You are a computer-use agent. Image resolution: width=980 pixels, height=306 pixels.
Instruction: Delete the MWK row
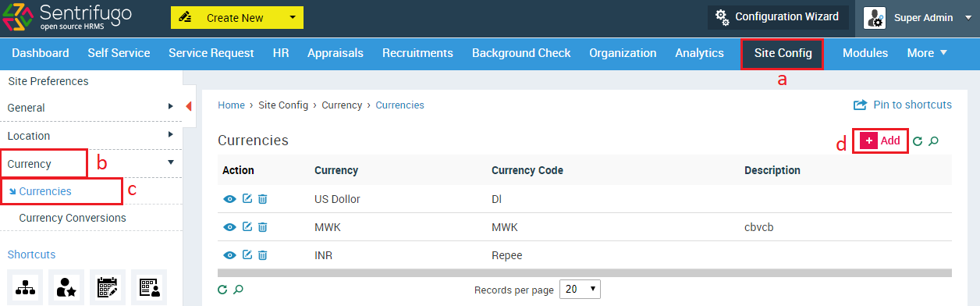click(263, 227)
